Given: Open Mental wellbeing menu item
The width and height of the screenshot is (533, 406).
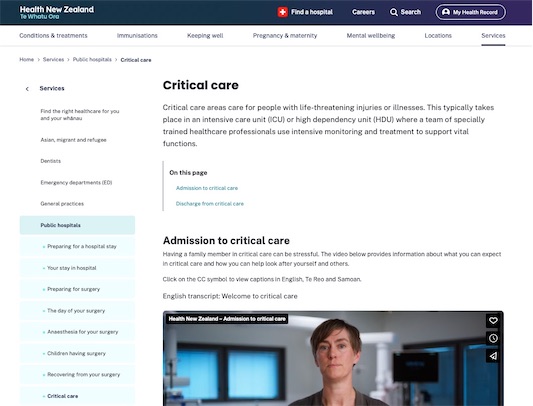Looking at the screenshot, I should click(371, 35).
